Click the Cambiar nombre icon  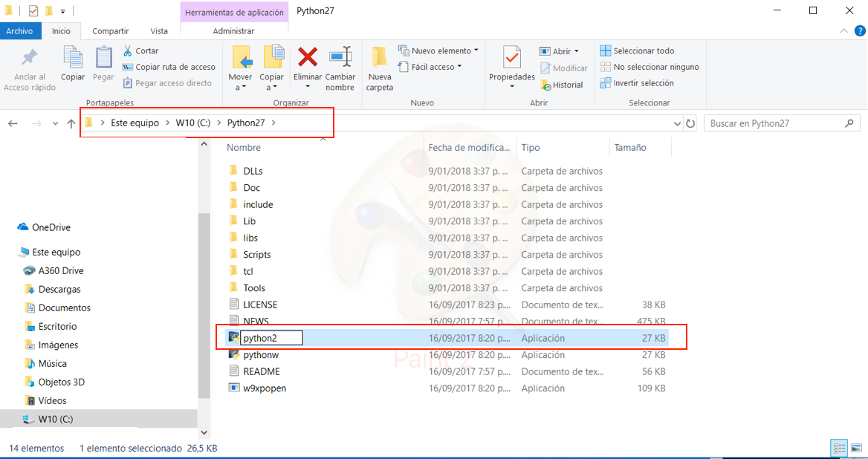340,57
